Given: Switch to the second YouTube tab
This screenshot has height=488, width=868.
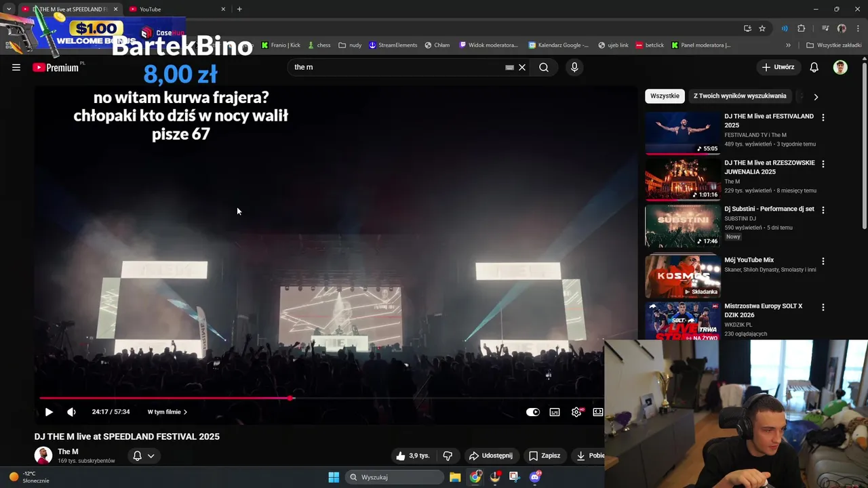Looking at the screenshot, I should coord(176,9).
